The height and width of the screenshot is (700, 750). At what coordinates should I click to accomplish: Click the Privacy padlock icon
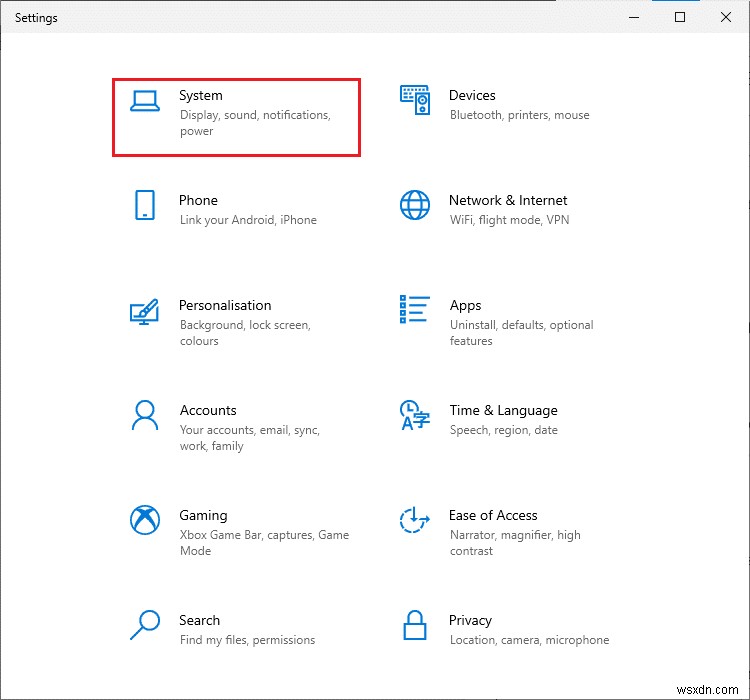point(415,625)
